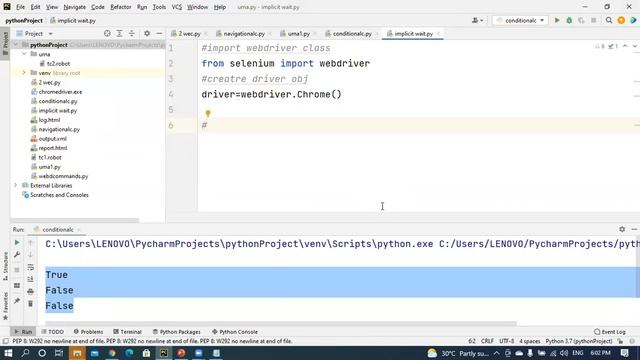The image size is (640, 360).
Task: Click the print icon in Run panel
Action: coord(31,291)
